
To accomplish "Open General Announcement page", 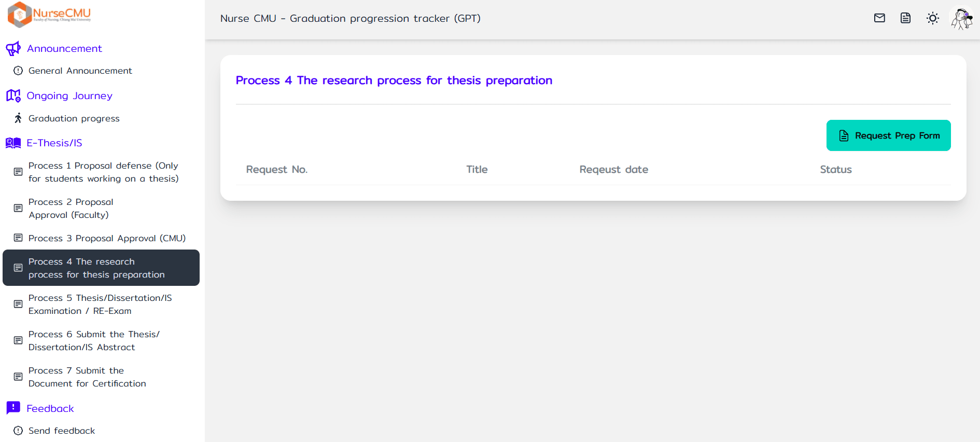I will point(80,71).
